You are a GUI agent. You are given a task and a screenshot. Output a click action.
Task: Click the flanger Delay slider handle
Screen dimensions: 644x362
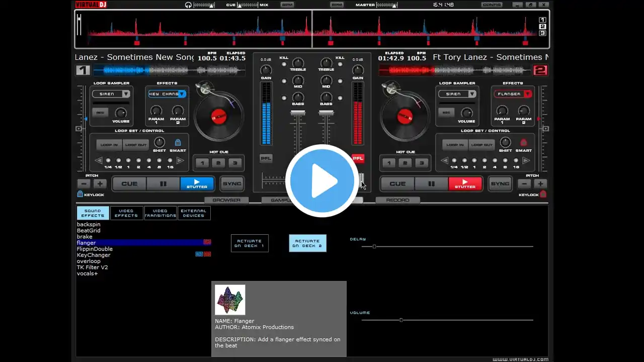[x=374, y=246]
